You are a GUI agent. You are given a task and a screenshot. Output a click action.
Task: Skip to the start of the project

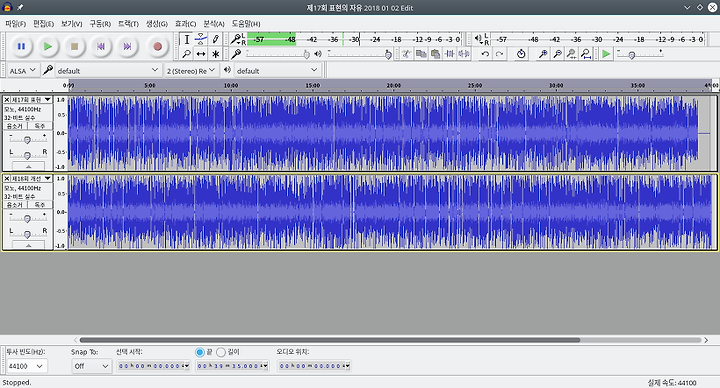[101, 46]
